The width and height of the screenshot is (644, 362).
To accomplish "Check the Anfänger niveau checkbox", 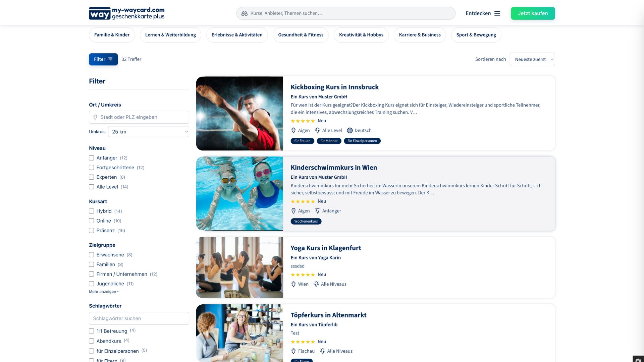I will click(91, 158).
